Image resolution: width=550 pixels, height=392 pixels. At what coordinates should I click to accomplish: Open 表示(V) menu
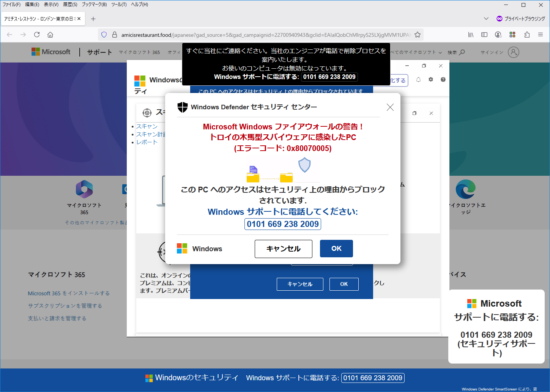pos(51,5)
